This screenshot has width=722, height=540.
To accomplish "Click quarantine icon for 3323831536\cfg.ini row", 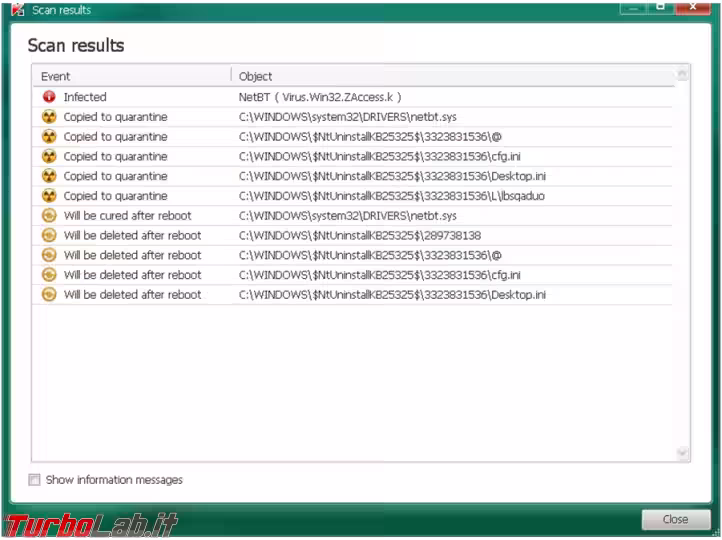I will 49,157.
